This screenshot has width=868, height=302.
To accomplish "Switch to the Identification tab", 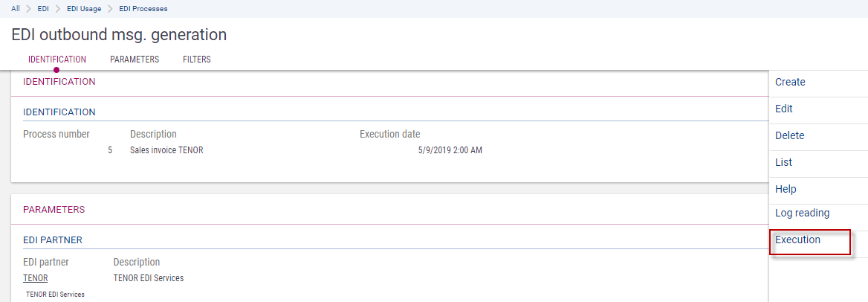I will pyautogui.click(x=57, y=60).
